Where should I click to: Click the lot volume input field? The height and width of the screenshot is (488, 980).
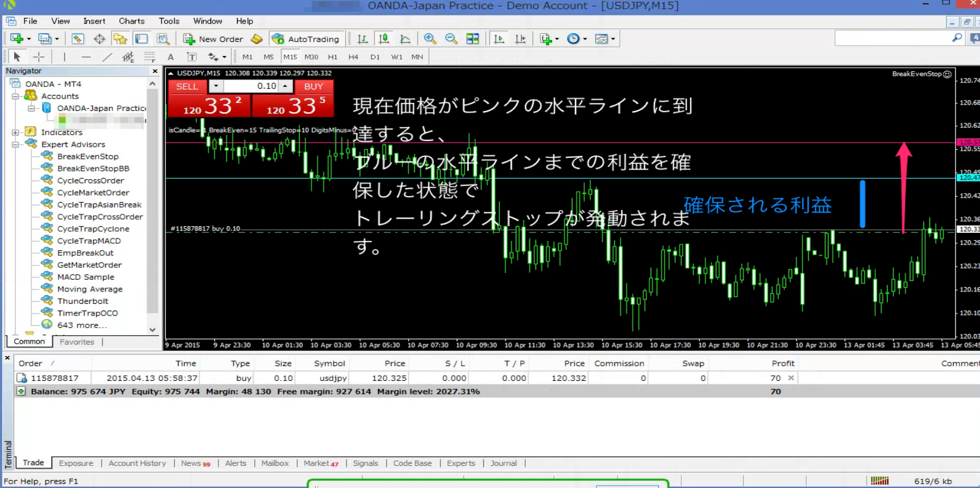tap(251, 86)
